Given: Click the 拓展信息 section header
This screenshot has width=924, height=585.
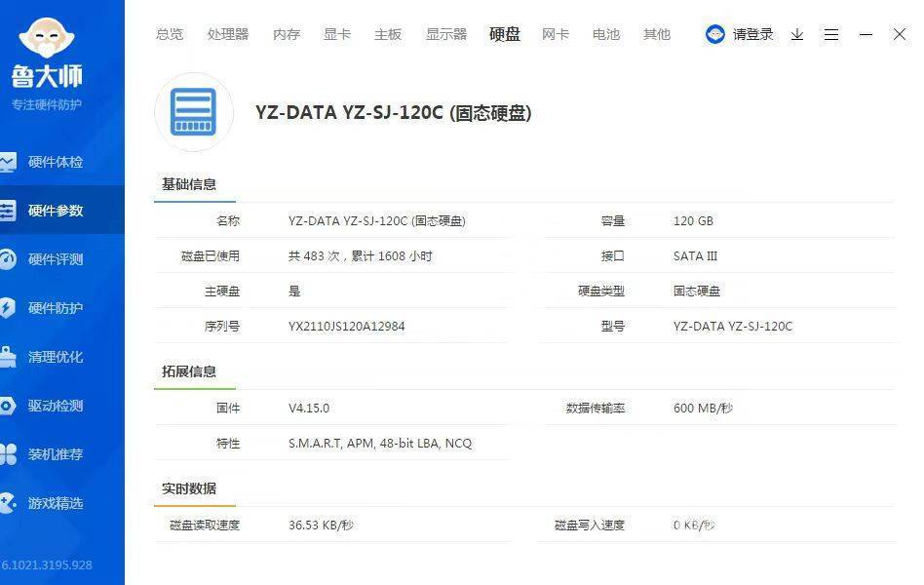Looking at the screenshot, I should [x=189, y=371].
